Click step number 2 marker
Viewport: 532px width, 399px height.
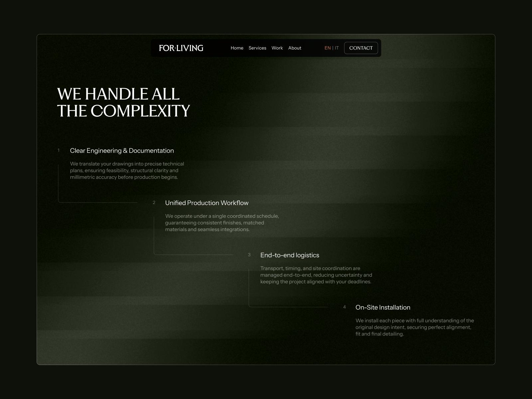coord(154,202)
